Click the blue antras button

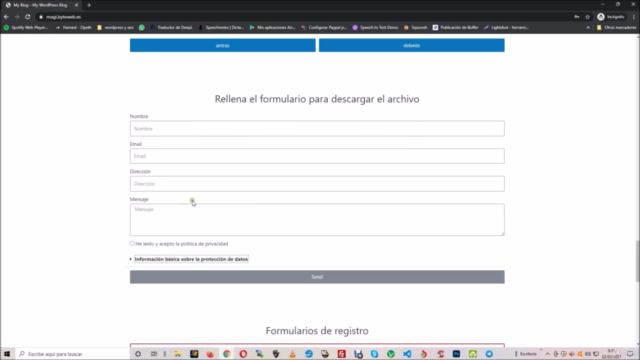click(x=222, y=45)
